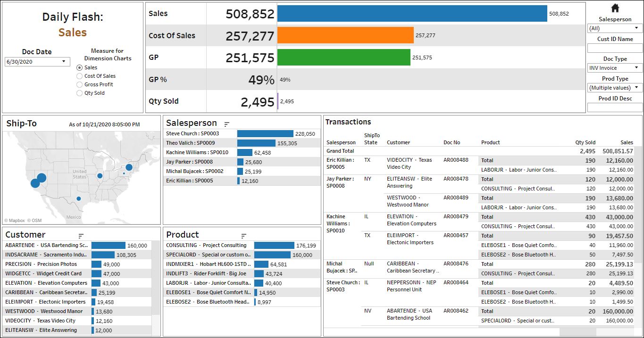Click the Steve Church bar in Salesperson chart
The height and width of the screenshot is (338, 644).
(x=265, y=134)
